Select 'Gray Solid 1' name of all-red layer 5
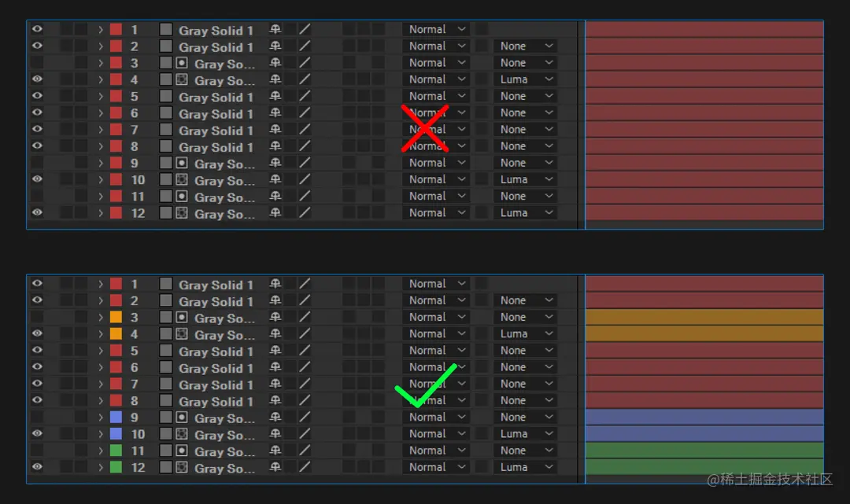Viewport: 850px width, 504px height. (x=216, y=97)
